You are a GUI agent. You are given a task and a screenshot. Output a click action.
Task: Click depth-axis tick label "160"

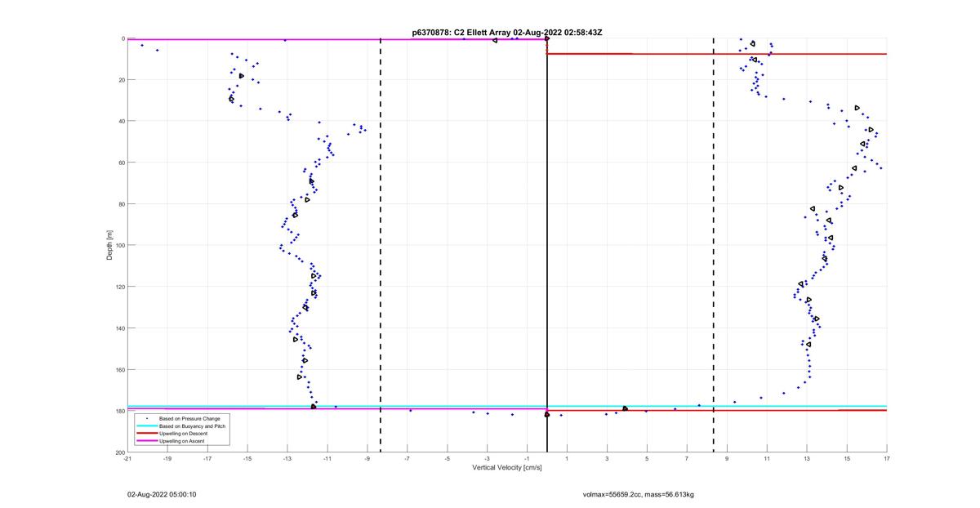[x=119, y=369]
